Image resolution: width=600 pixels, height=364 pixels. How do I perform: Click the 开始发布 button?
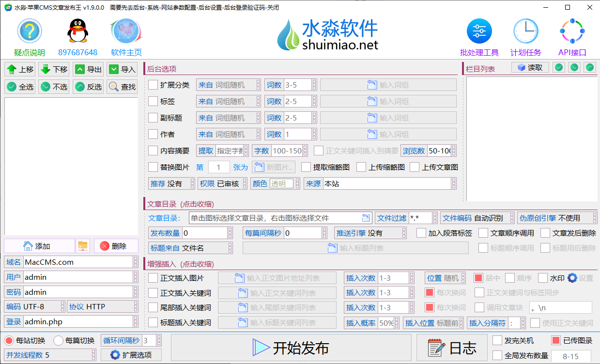pyautogui.click(x=291, y=348)
